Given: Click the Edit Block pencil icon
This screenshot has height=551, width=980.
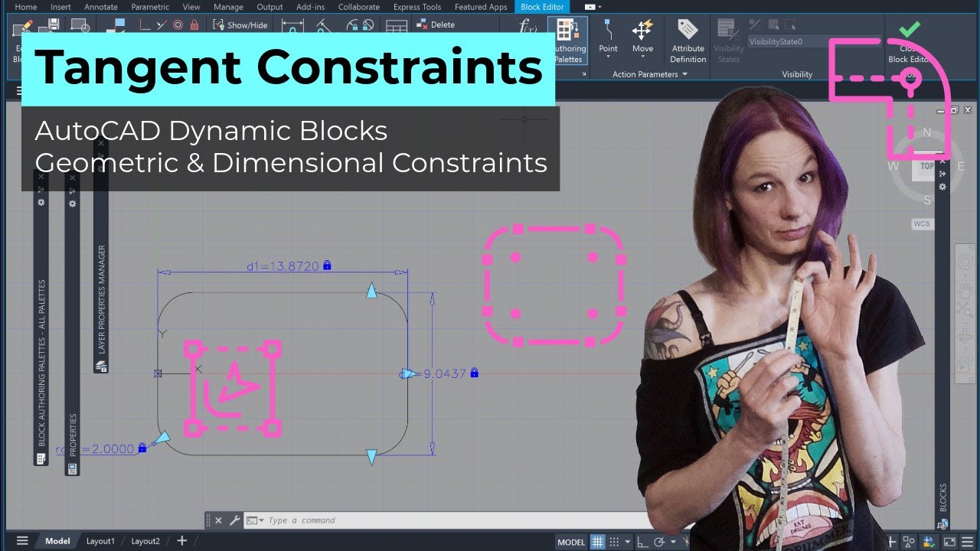Looking at the screenshot, I should click(22, 27).
